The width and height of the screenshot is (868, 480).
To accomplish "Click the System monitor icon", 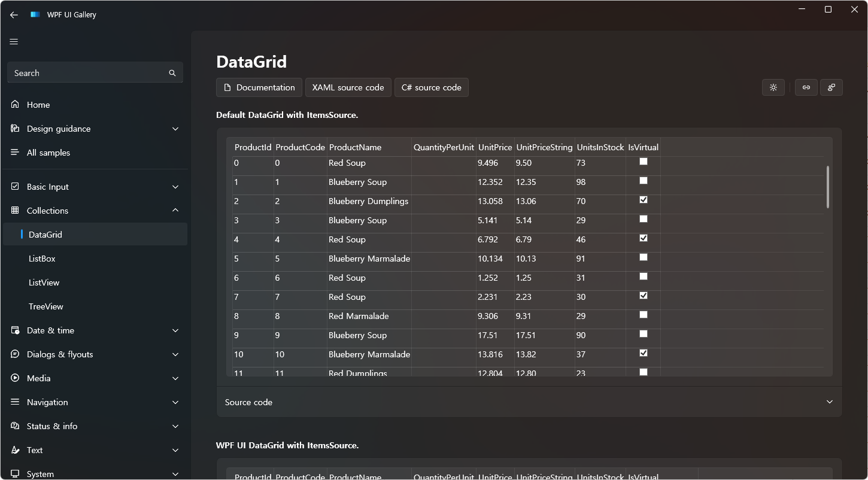I will click(15, 473).
